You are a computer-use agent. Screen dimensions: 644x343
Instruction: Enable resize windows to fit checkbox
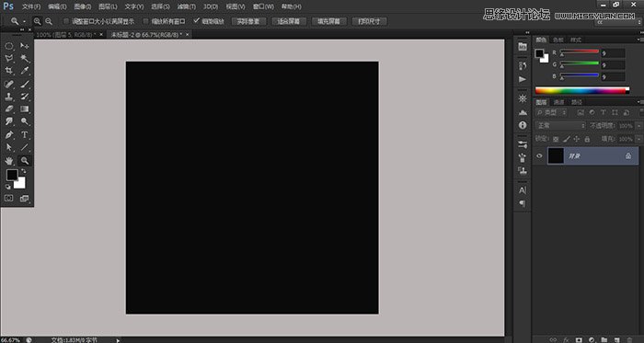coord(65,21)
